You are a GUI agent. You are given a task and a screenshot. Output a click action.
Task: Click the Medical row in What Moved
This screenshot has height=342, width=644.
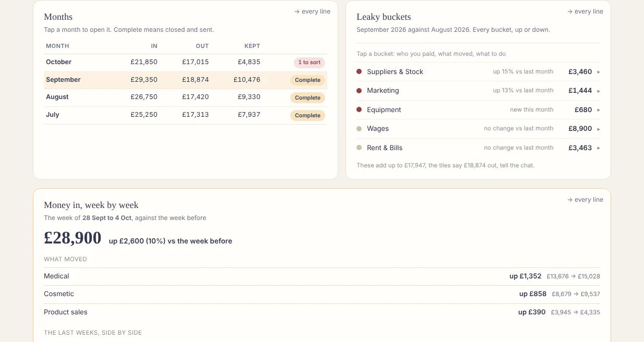(x=322, y=276)
